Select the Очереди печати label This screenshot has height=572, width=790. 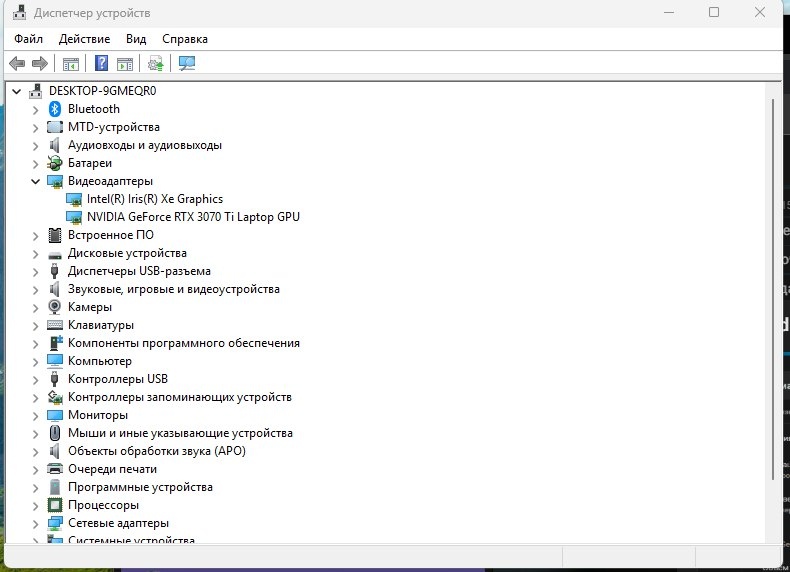tap(112, 469)
